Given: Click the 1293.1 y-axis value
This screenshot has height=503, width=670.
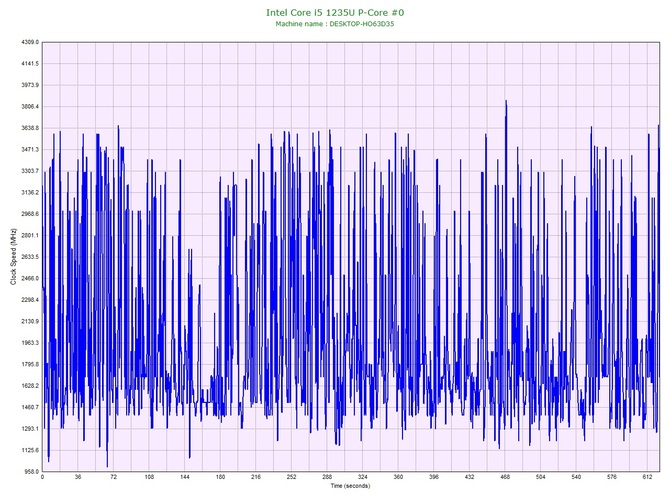Looking at the screenshot, I should pos(30,429).
